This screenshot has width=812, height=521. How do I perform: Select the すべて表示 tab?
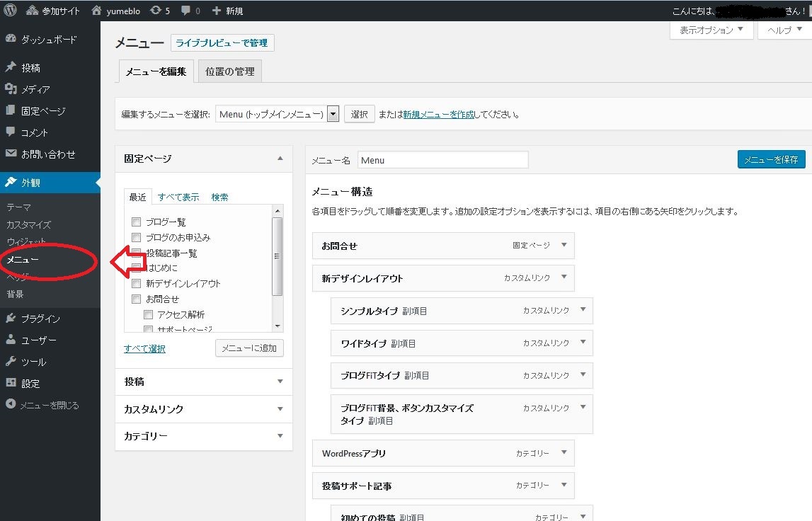(178, 197)
